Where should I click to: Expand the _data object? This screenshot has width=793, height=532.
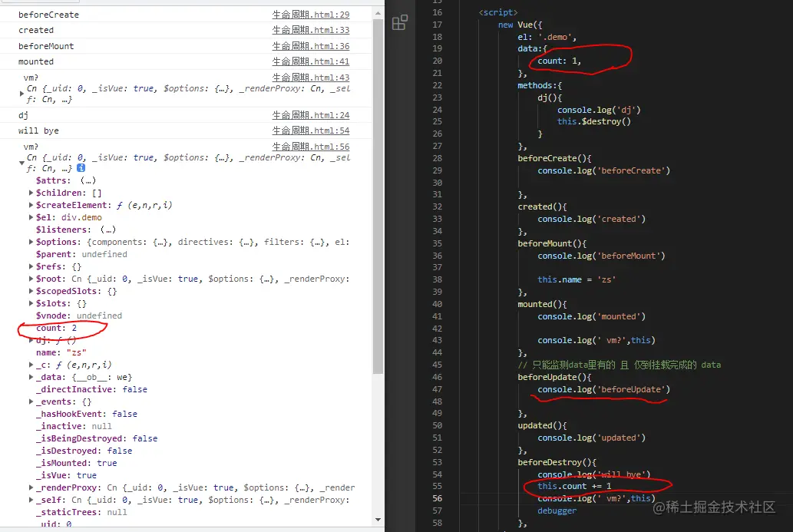(31, 377)
